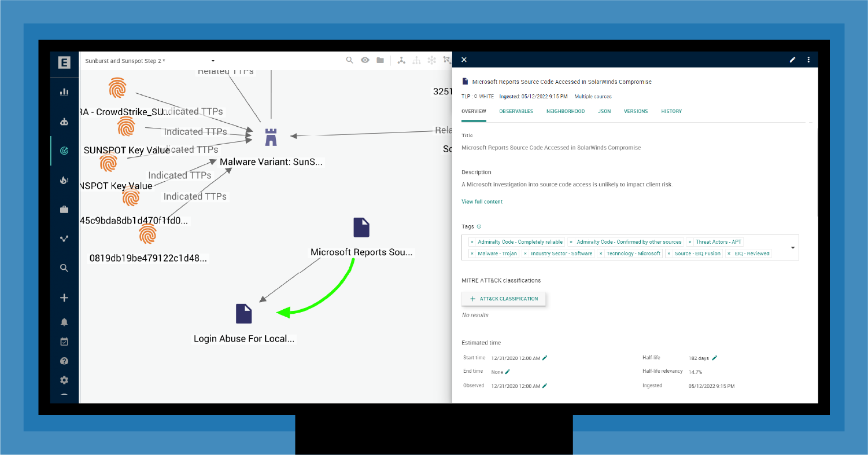The image size is (868, 455).
Task: Open the settings gear in sidebar
Action: (64, 380)
